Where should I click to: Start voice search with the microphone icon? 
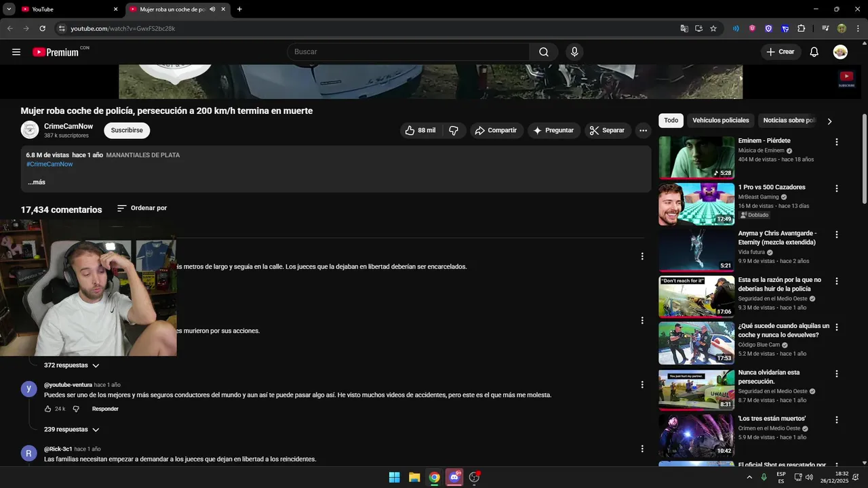click(x=574, y=52)
